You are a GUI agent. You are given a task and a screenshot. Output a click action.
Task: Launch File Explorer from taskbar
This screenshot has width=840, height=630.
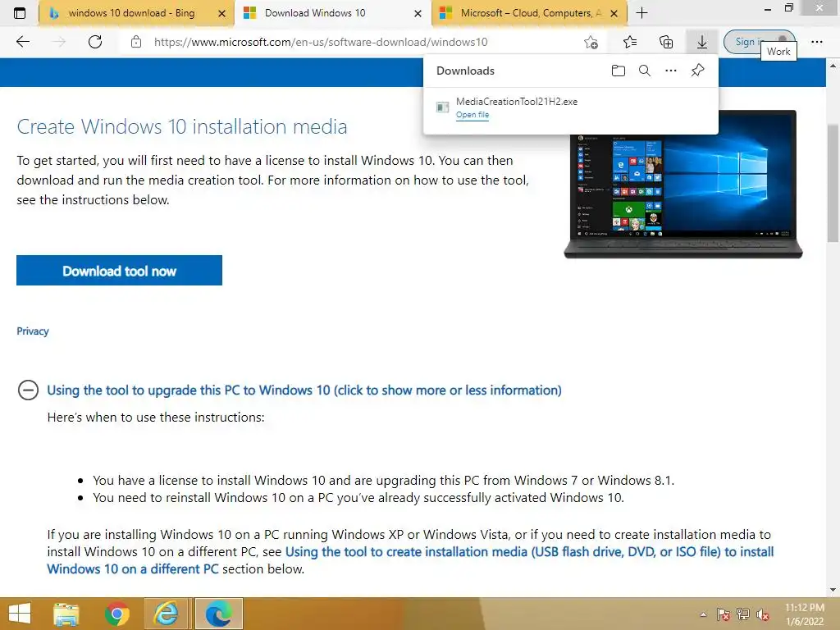click(x=66, y=614)
